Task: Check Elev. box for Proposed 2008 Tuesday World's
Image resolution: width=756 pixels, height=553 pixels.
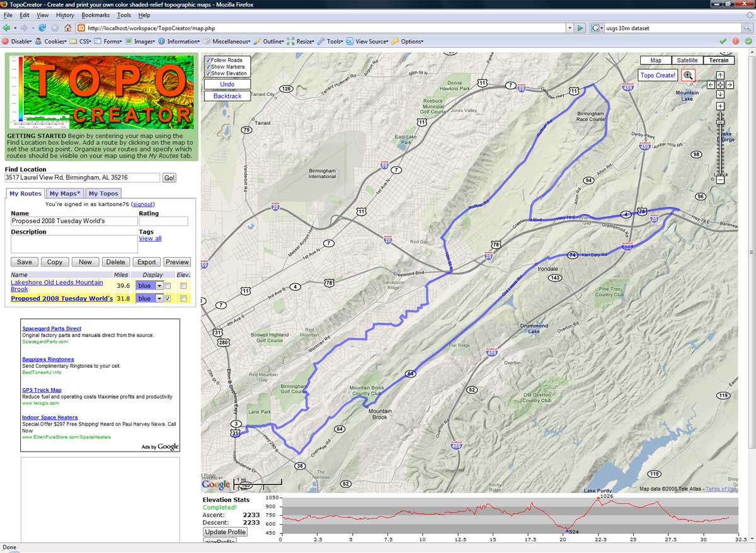Action: point(183,299)
